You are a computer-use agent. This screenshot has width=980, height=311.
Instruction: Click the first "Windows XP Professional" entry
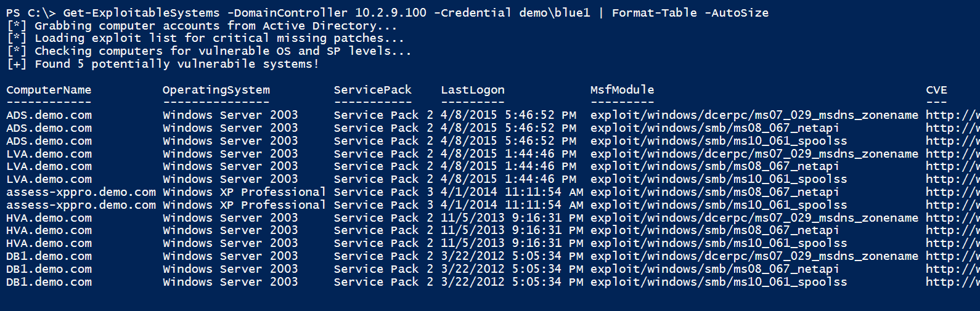coord(244,192)
